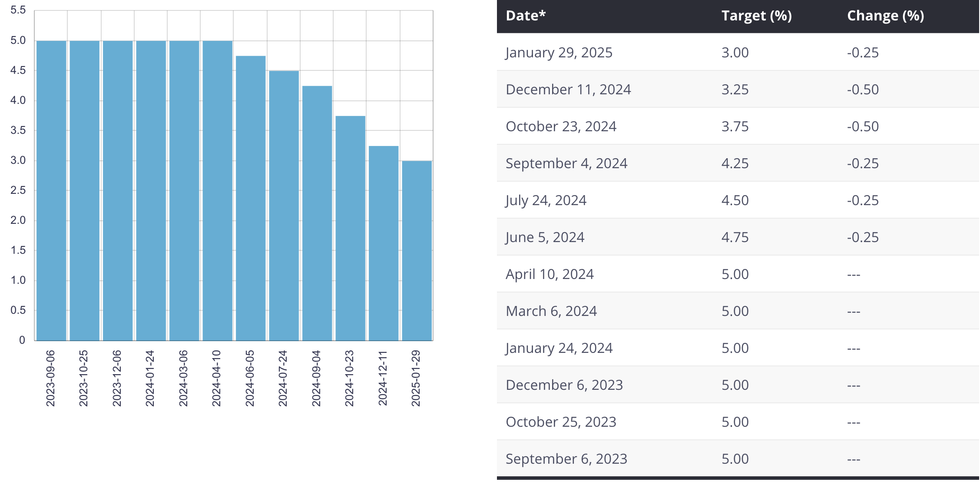
Task: Select the December 11, 2024 row
Action: [x=568, y=90]
